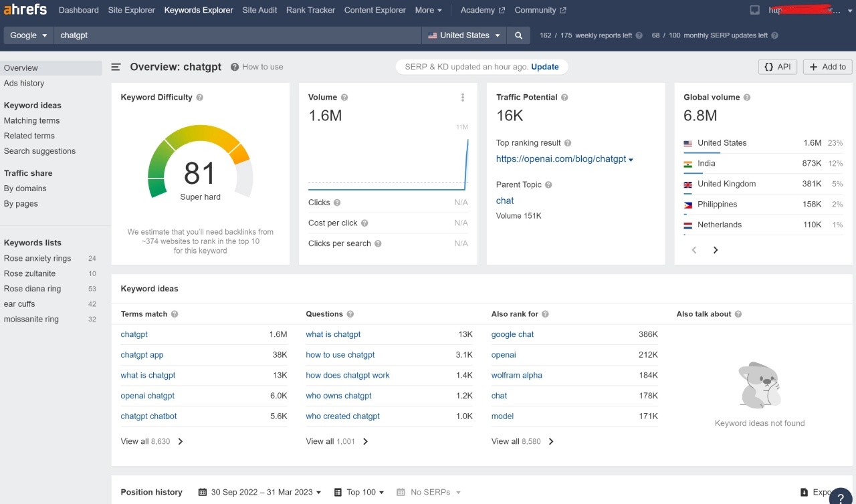This screenshot has width=856, height=504.
Task: Open the position history date range dropdown
Action: (x=259, y=493)
